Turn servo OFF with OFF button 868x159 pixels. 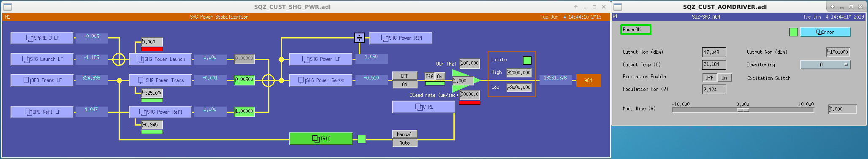point(405,76)
